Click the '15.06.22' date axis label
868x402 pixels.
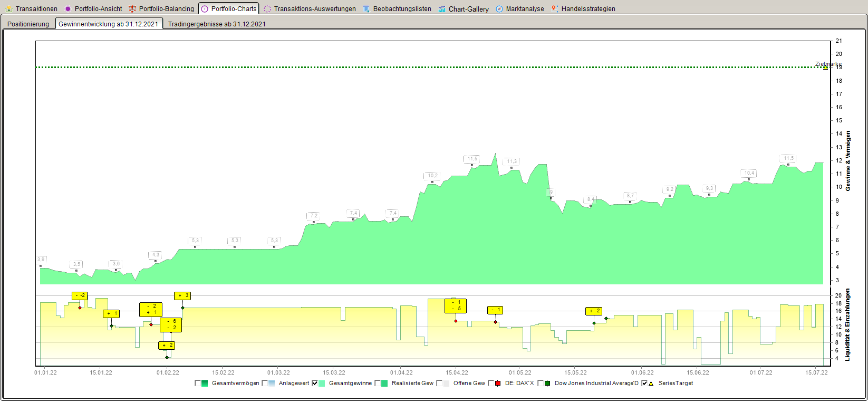pos(698,373)
